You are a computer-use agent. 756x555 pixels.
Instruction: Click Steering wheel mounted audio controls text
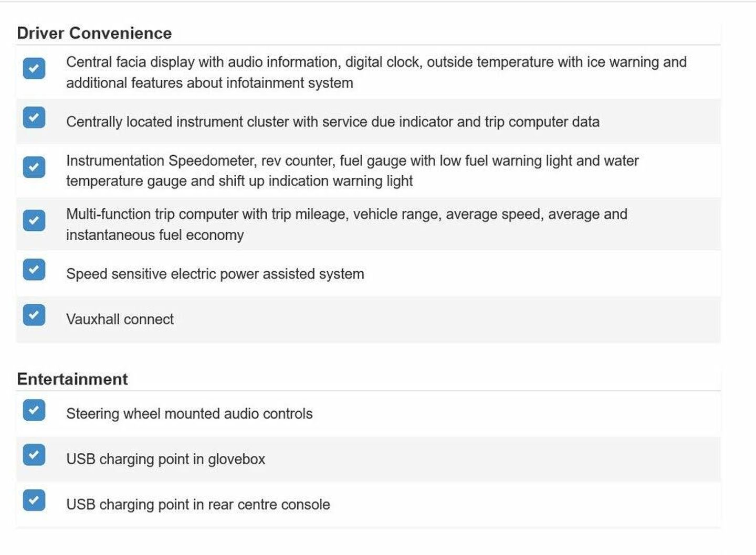[190, 414]
